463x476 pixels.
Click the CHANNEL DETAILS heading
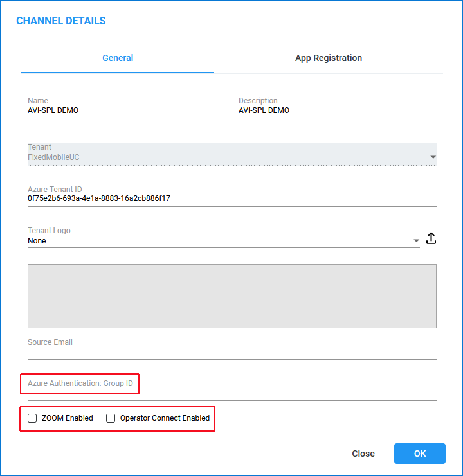61,21
